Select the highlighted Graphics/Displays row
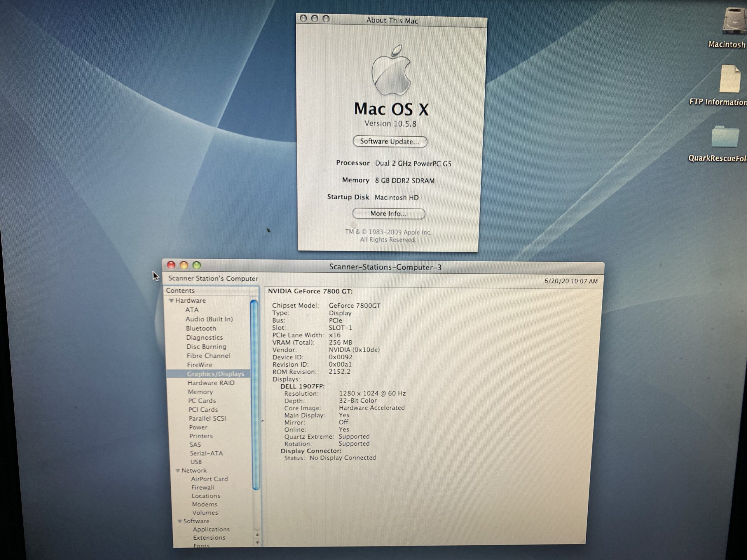 point(209,374)
